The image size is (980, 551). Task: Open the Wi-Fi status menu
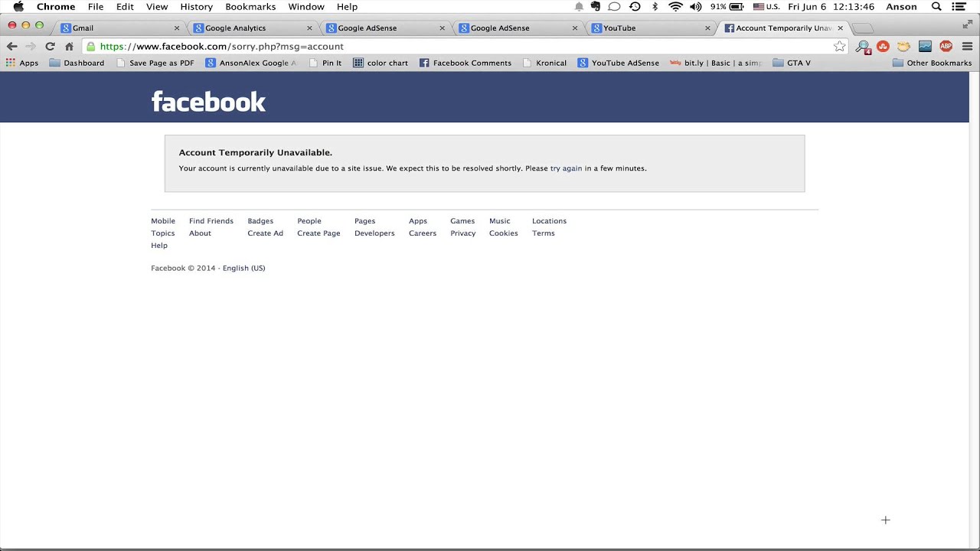click(675, 6)
